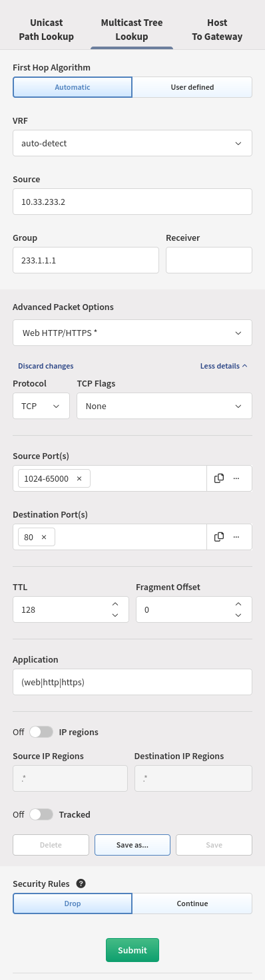This screenshot has width=265, height=980.
Task: Open Security Rules help icon
Action: click(81, 884)
